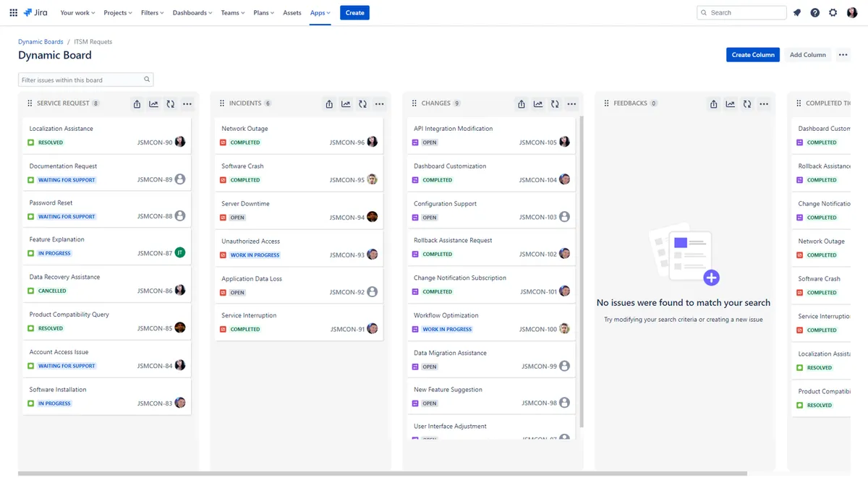Open the Feature Explanation card
The image size is (868, 488).
(x=107, y=246)
